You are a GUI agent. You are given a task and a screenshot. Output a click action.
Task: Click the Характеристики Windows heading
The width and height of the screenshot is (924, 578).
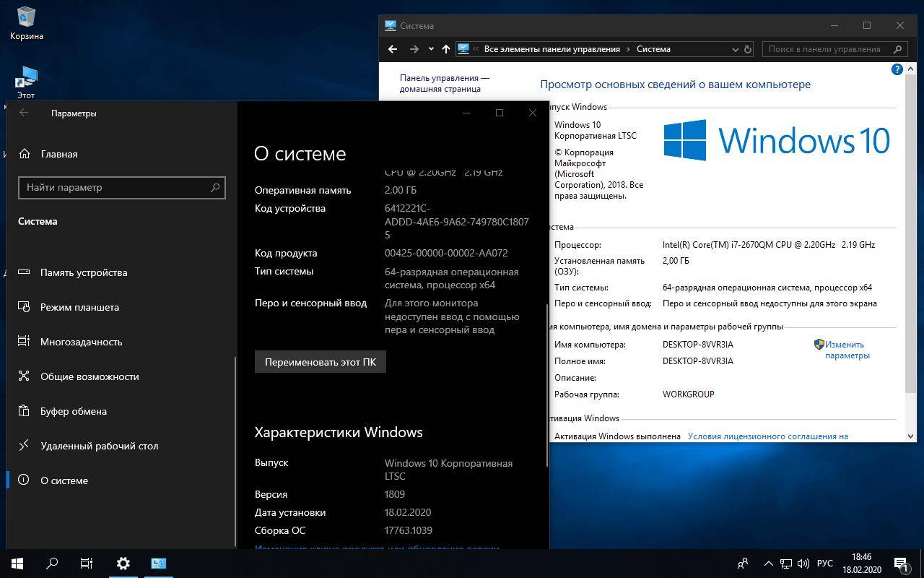point(339,432)
